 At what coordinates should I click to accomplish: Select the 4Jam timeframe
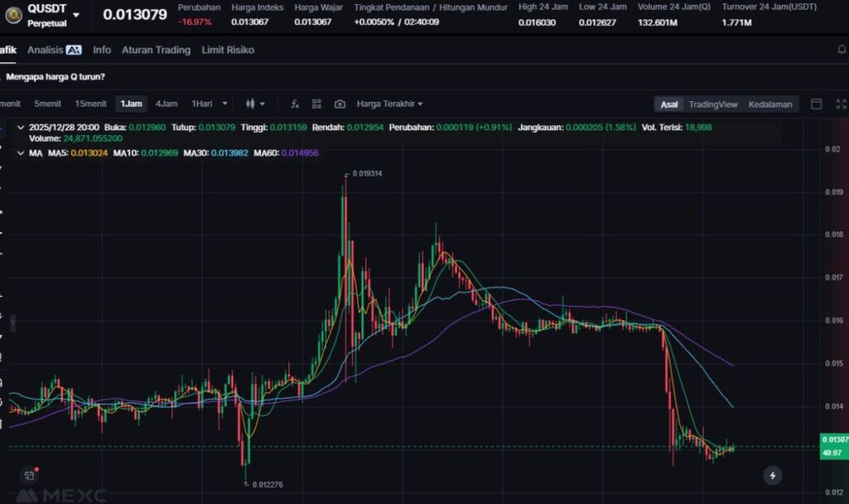click(x=166, y=104)
